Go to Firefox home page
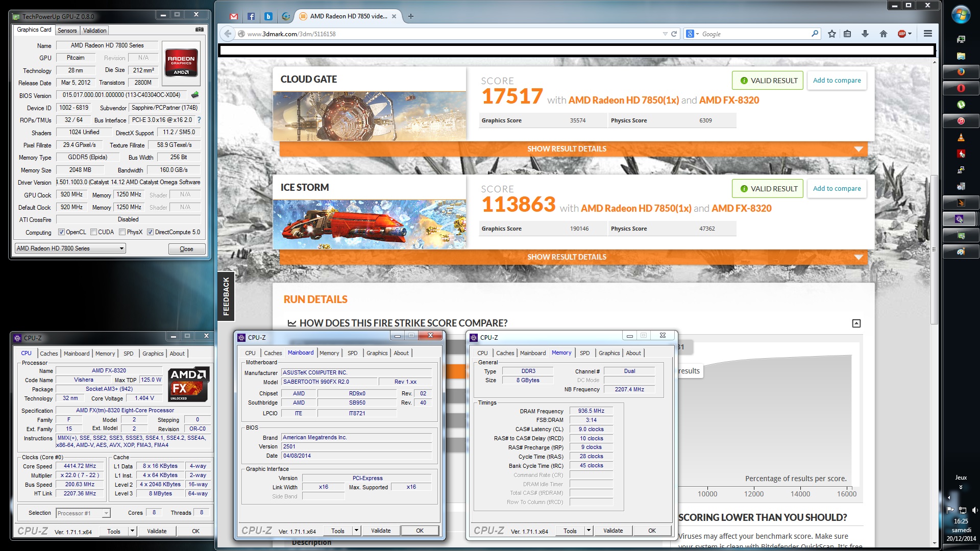Viewport: 980px width, 551px height. pyautogui.click(x=884, y=34)
